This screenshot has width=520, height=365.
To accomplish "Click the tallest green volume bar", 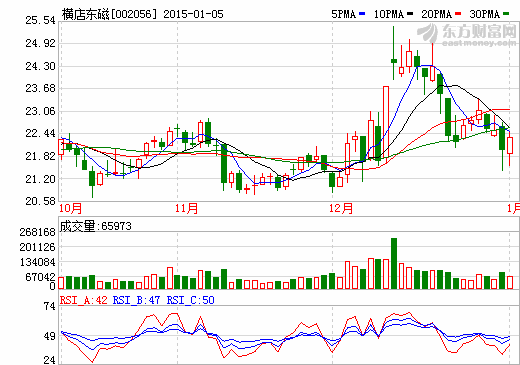I will [394, 263].
